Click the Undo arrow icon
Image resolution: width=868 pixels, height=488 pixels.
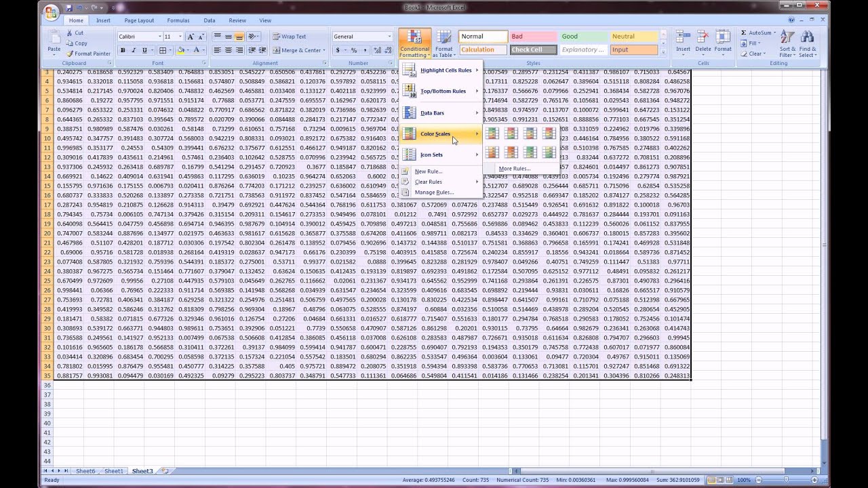[79, 8]
